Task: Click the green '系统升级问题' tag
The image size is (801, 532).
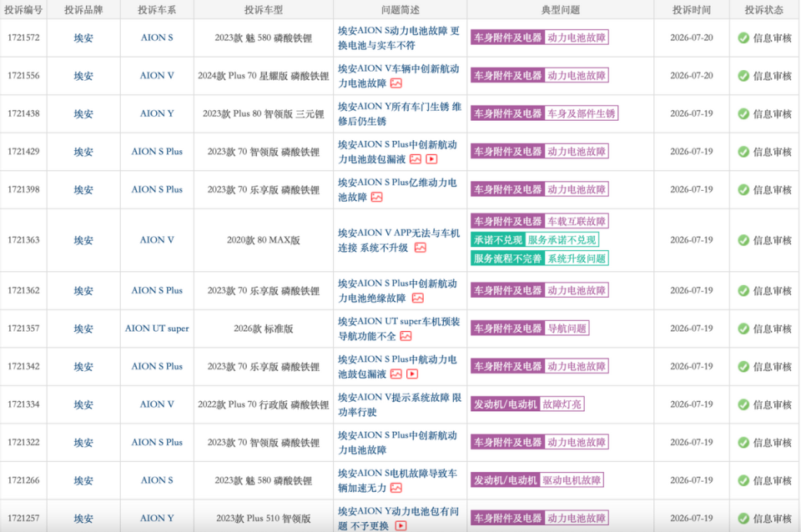Action: 577,258
